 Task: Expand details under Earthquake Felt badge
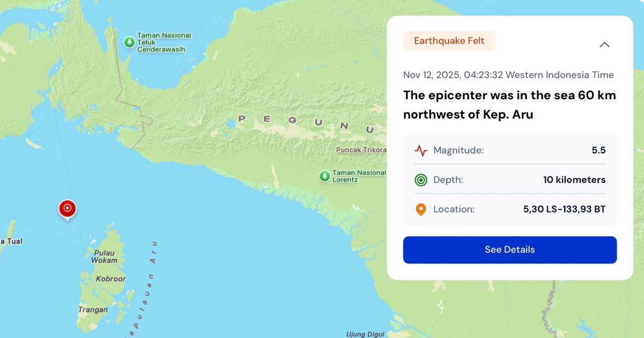605,45
